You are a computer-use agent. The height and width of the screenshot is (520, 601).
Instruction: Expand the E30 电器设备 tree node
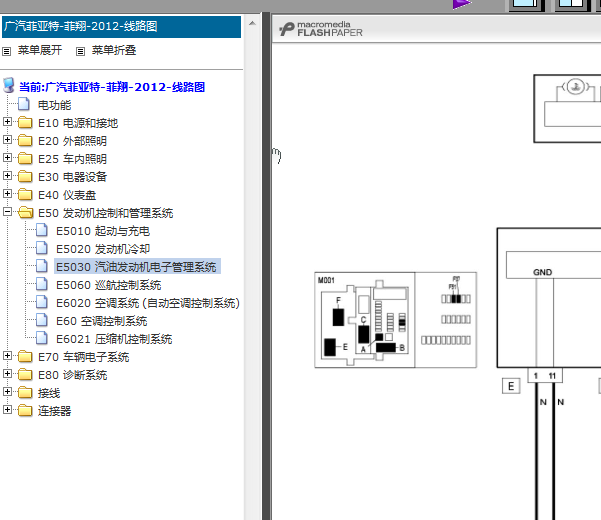pyautogui.click(x=7, y=176)
